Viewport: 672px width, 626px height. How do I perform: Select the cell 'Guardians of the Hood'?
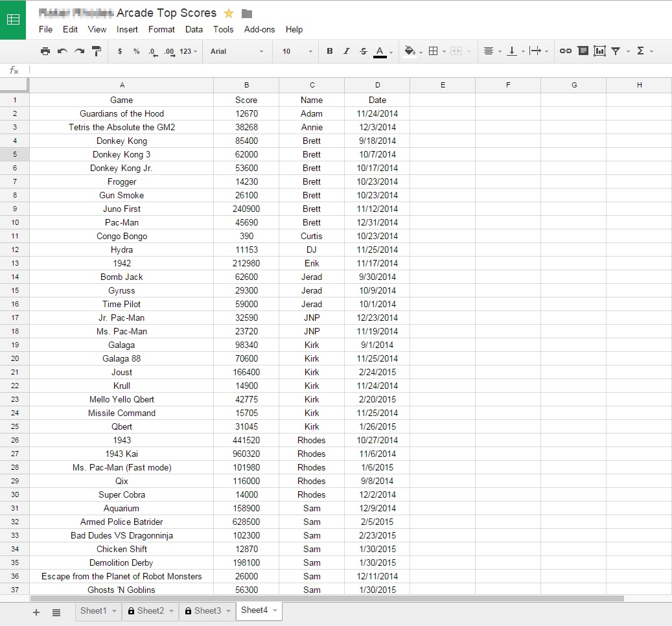tap(122, 113)
